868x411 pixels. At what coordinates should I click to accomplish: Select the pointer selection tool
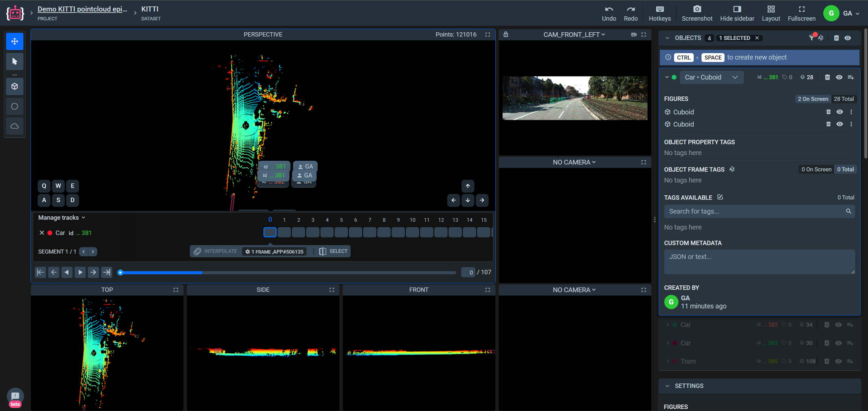coord(15,61)
